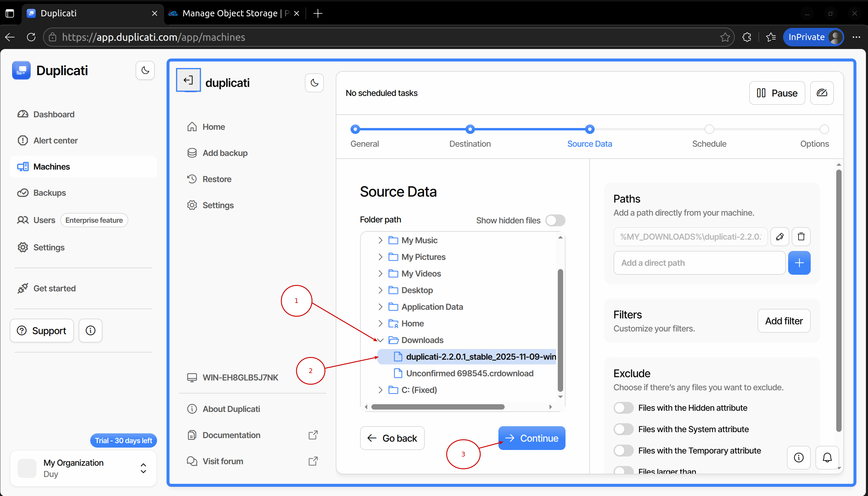
Task: Click the Add filter button
Action: click(784, 321)
